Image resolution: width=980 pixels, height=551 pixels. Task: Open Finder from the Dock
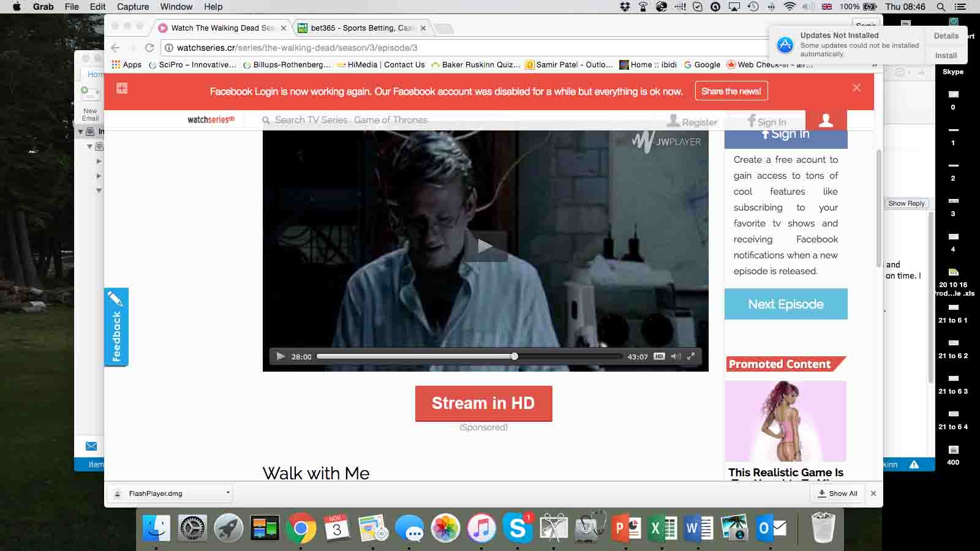tap(156, 528)
